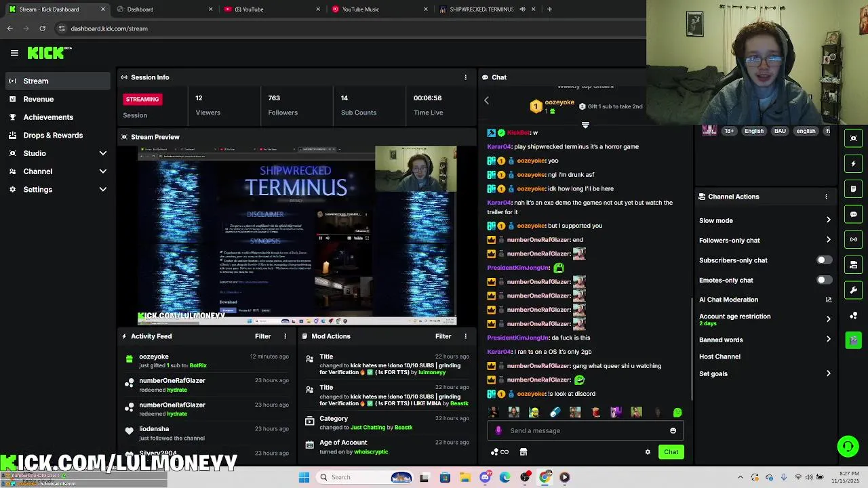Viewport: 868px width, 488px height.
Task: Open Drops & Rewards in the sidebar
Action: click(58, 136)
